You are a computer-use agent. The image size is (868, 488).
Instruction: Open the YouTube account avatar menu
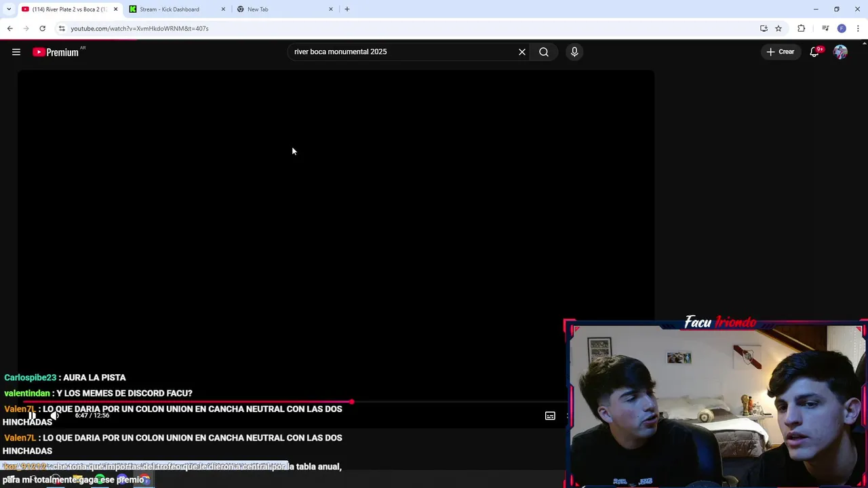840,52
